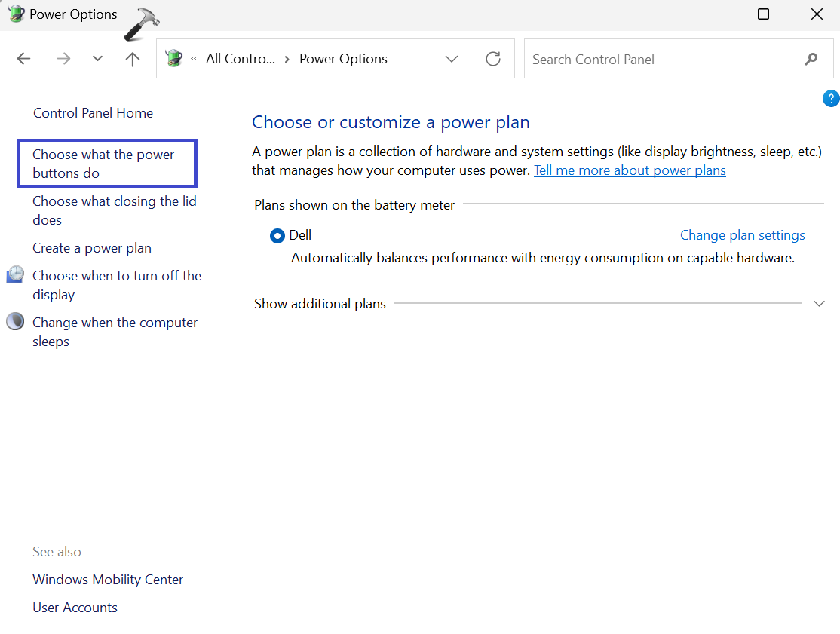Click the Power Options breadcrumb item
840x634 pixels.
coord(343,59)
